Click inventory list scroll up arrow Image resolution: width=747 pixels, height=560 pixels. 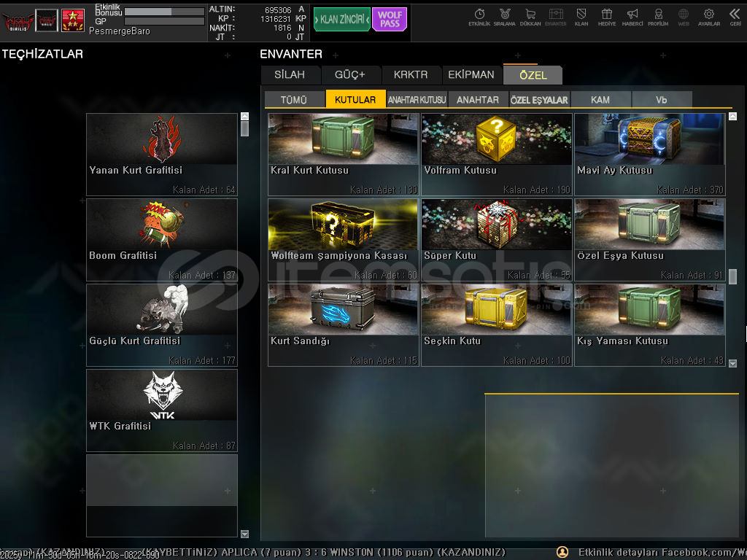732,116
